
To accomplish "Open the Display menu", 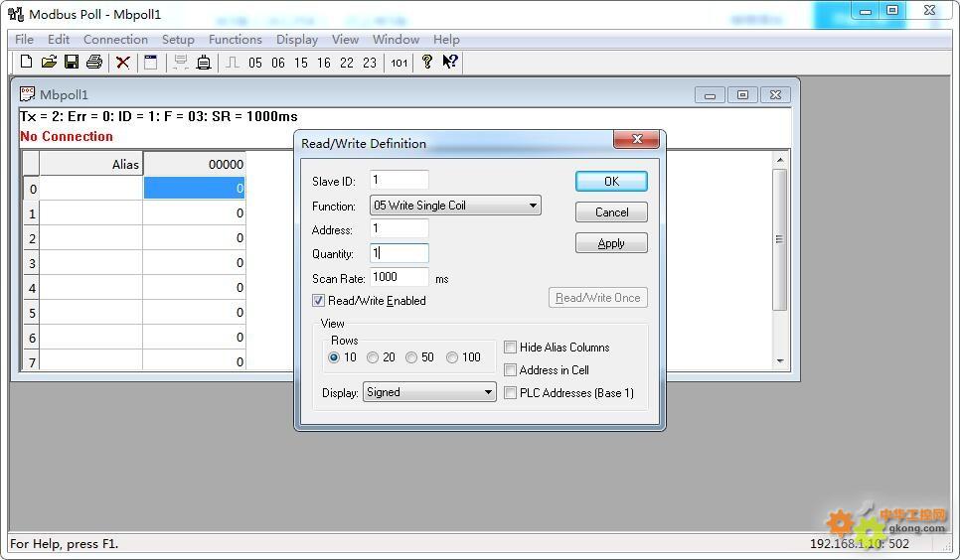I will [297, 39].
